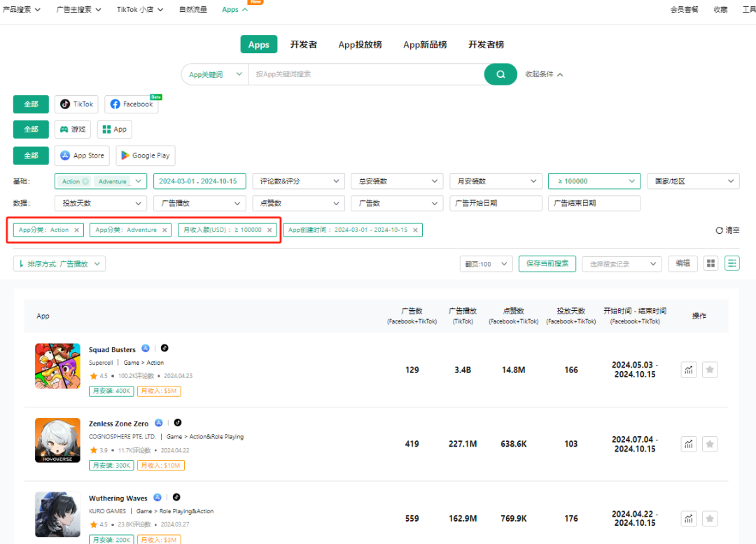Click TikTok icon next to Wuthering Waves
Viewport: 756px width, 544px height.
pos(176,497)
